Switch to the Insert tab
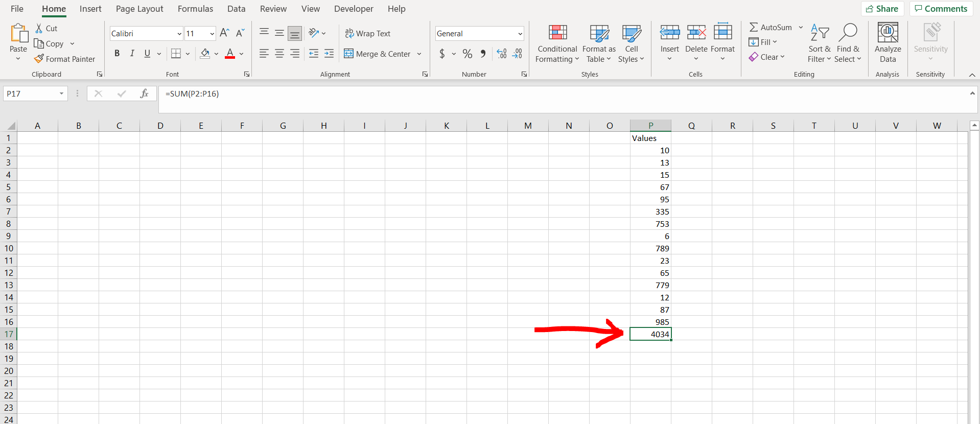Screen dimensions: 980x424 90,9
